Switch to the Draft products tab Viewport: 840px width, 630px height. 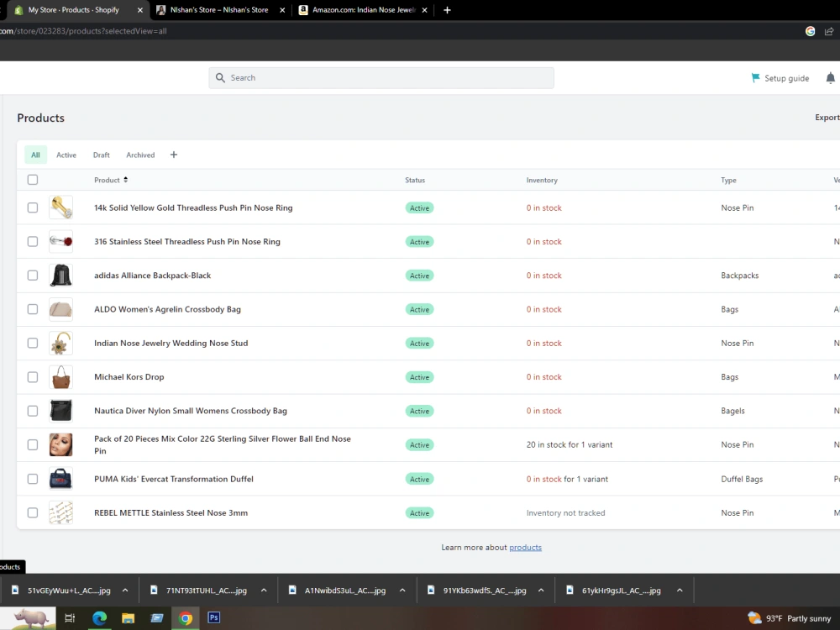[102, 155]
